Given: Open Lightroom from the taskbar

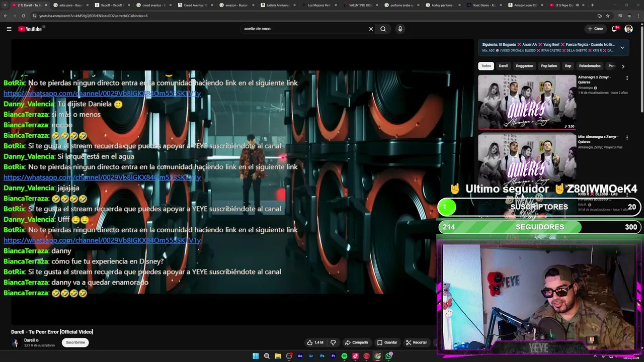Looking at the screenshot, I should click(311, 356).
